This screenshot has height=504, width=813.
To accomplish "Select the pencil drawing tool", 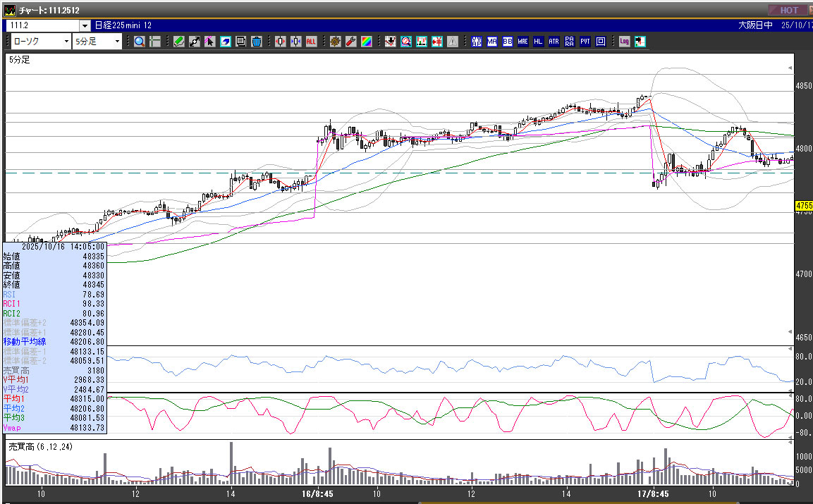I will (178, 42).
